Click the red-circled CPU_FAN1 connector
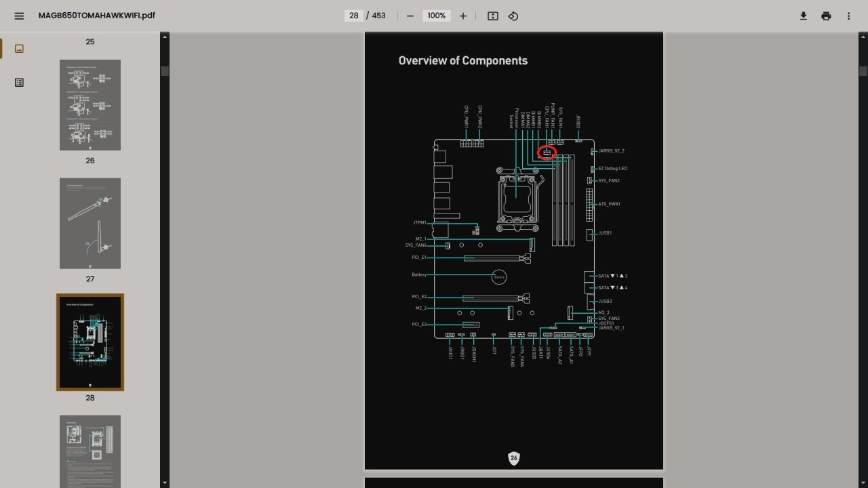 [x=547, y=152]
